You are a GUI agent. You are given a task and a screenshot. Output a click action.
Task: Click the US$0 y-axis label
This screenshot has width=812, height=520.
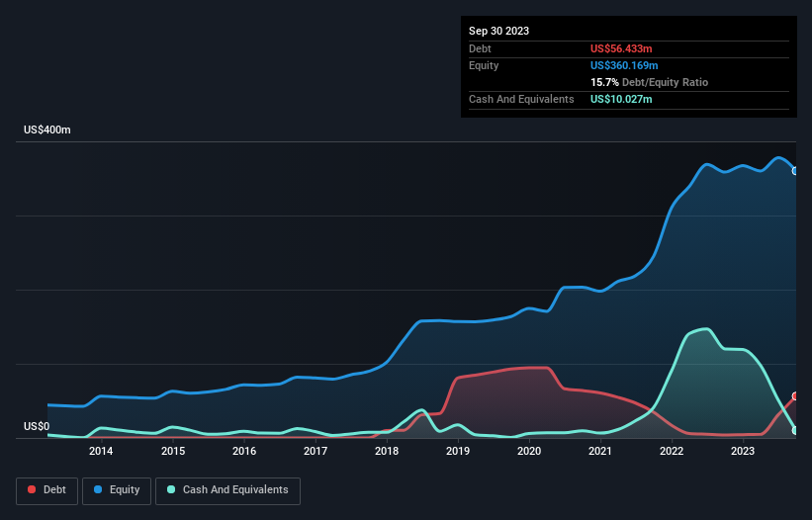click(37, 426)
